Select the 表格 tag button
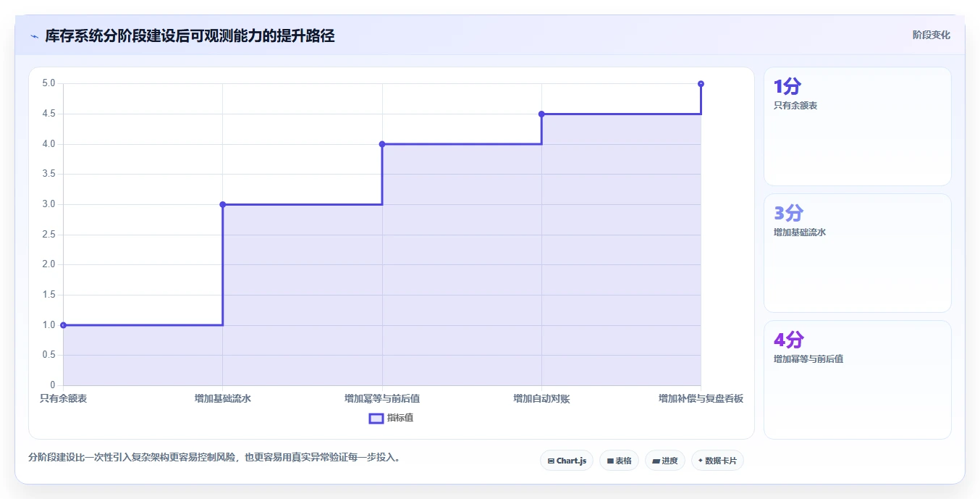The width and height of the screenshot is (980, 499). (x=619, y=461)
